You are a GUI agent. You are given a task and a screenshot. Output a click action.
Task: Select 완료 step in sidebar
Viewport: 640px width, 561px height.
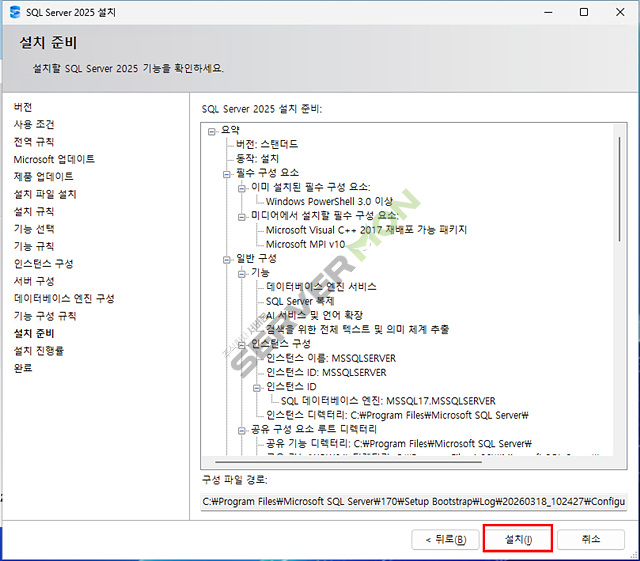click(23, 368)
